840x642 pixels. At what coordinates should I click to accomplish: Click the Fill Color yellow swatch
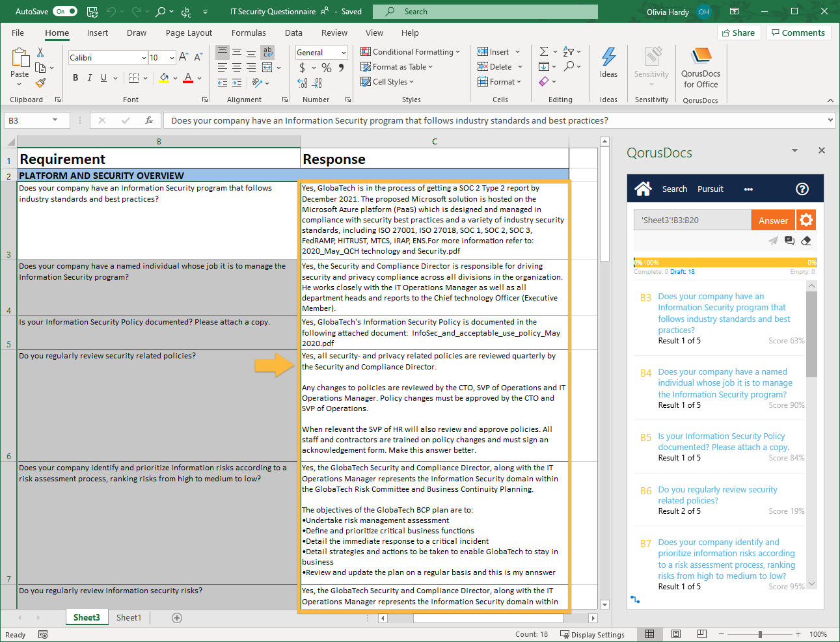(x=164, y=78)
